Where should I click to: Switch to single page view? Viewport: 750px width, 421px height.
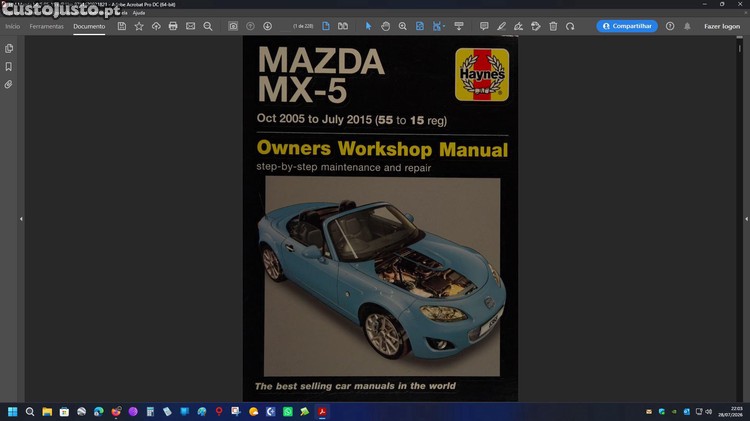tap(326, 26)
